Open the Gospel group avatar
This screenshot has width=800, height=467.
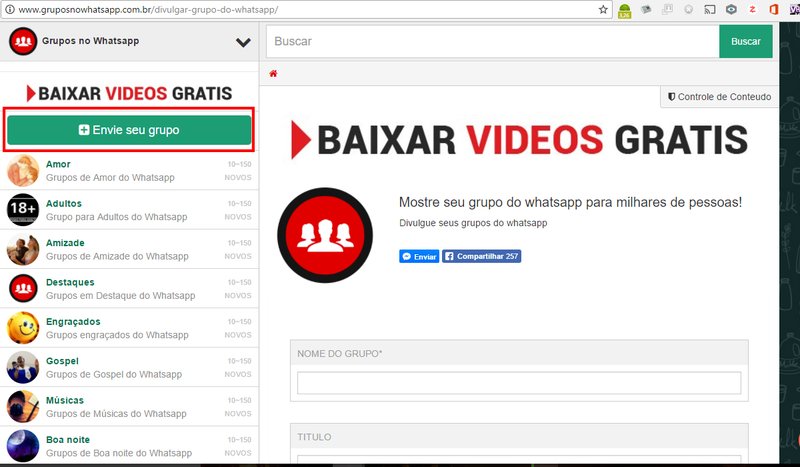click(x=23, y=367)
